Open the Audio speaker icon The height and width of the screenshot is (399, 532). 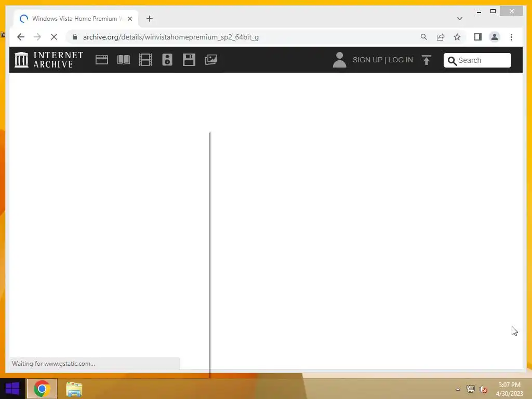click(x=167, y=60)
